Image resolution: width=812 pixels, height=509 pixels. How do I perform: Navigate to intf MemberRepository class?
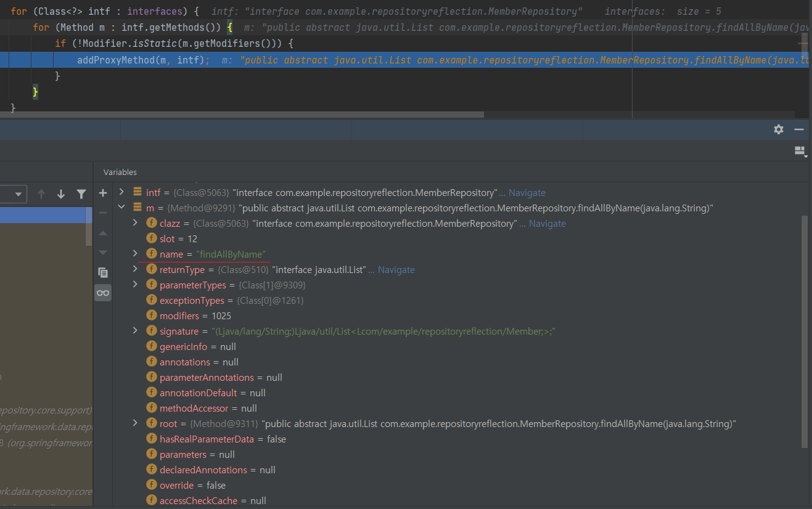(x=527, y=193)
